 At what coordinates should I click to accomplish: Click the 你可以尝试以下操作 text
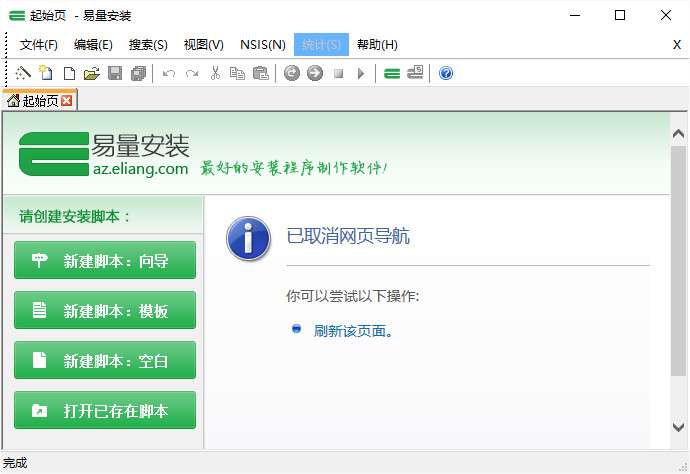[x=352, y=296]
